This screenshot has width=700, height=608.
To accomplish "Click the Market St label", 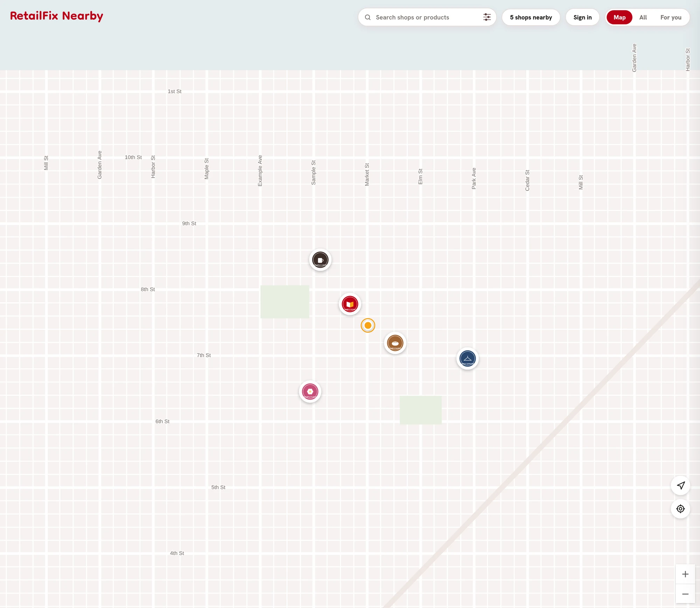I will (367, 174).
